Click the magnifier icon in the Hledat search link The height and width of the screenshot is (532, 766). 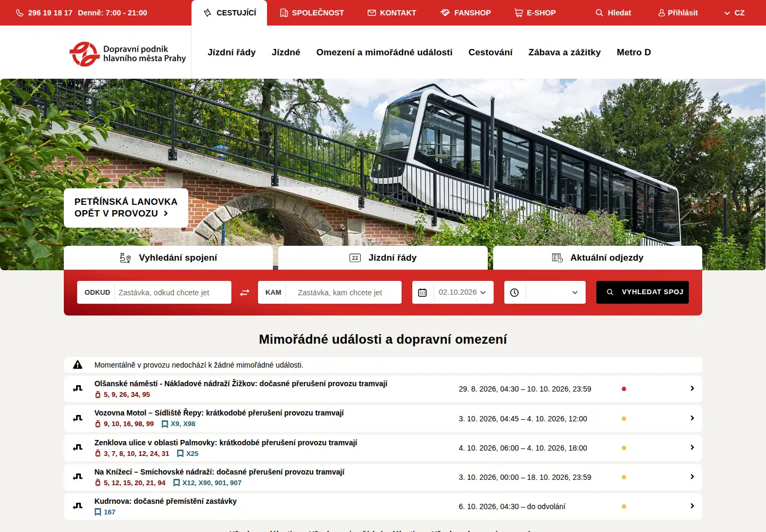[600, 13]
